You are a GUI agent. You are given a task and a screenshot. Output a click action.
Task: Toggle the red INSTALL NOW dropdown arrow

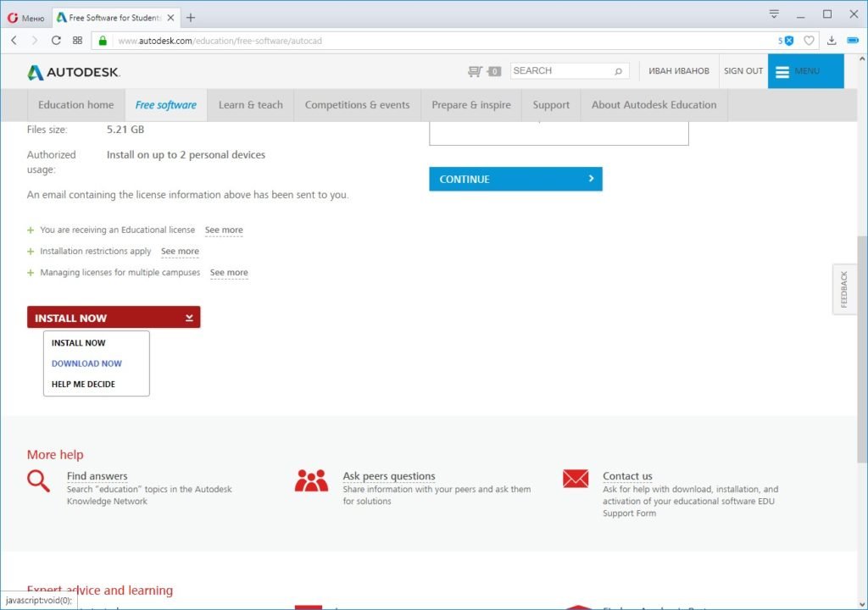point(189,318)
